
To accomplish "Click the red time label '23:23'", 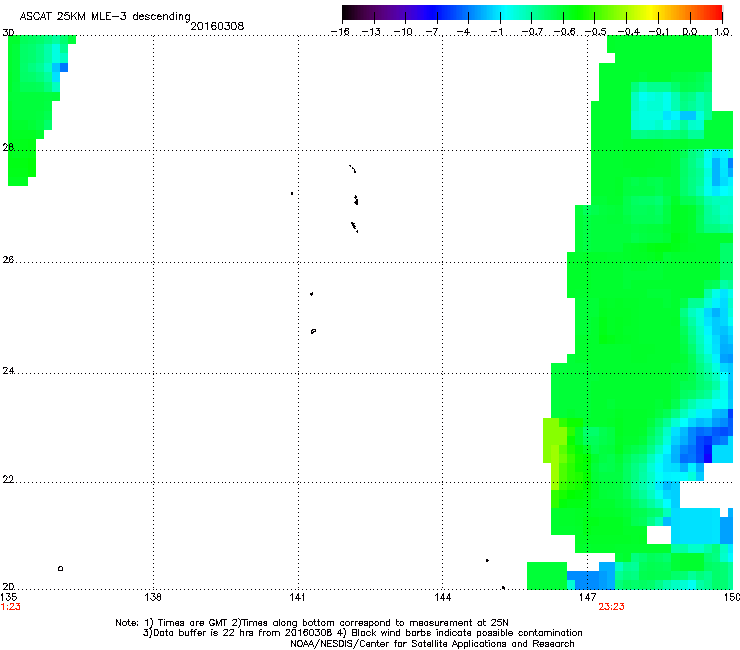I will coord(611,607).
